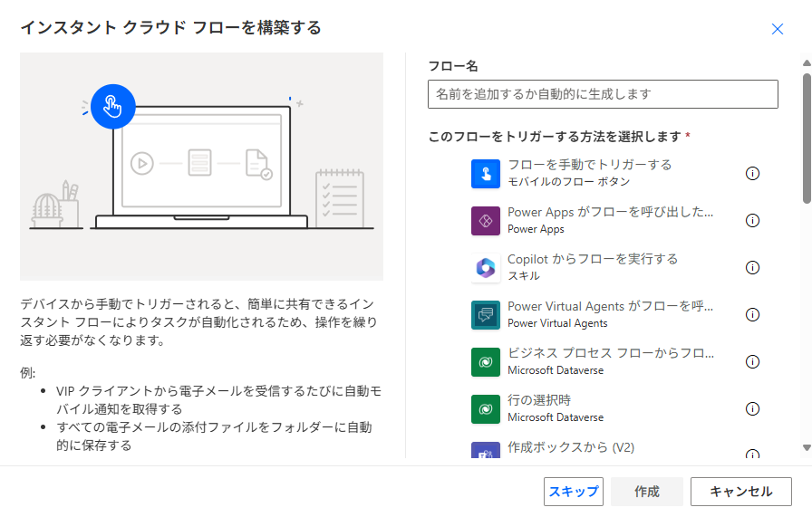812x517 pixels.
Task: Close the dialog with the X icon
Action: (x=778, y=29)
